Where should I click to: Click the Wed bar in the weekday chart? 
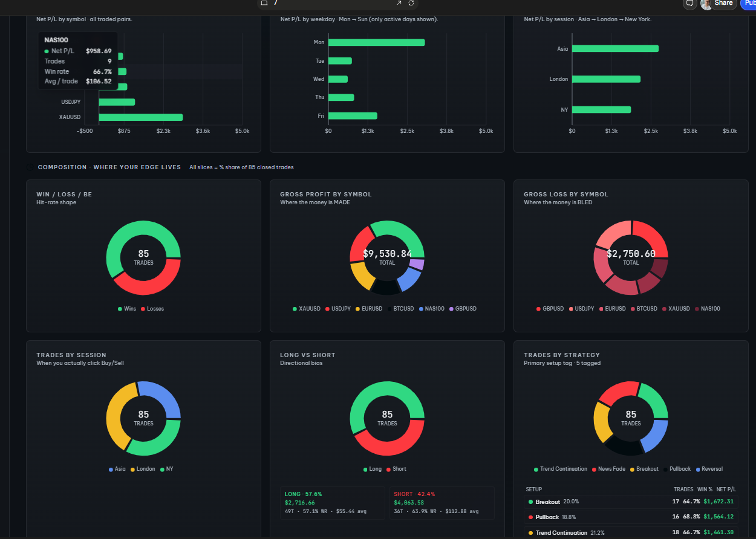pyautogui.click(x=338, y=79)
